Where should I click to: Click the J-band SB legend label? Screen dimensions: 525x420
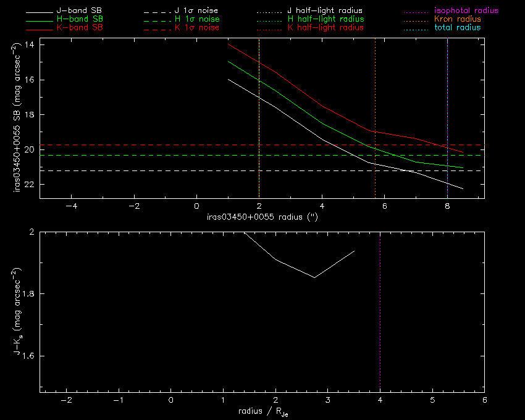pos(83,11)
